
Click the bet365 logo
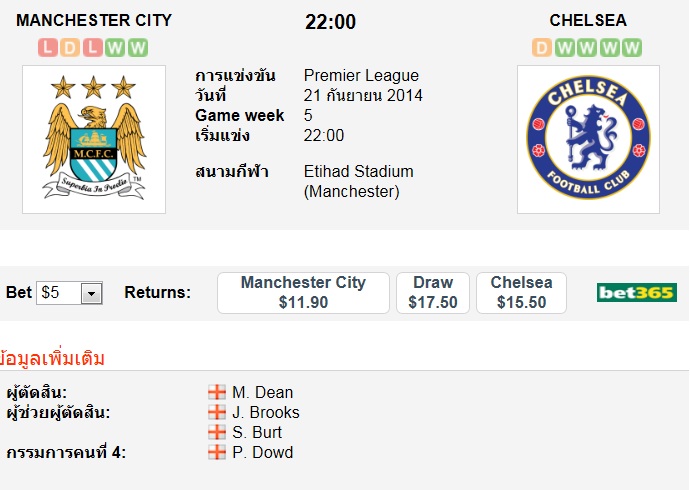636,293
